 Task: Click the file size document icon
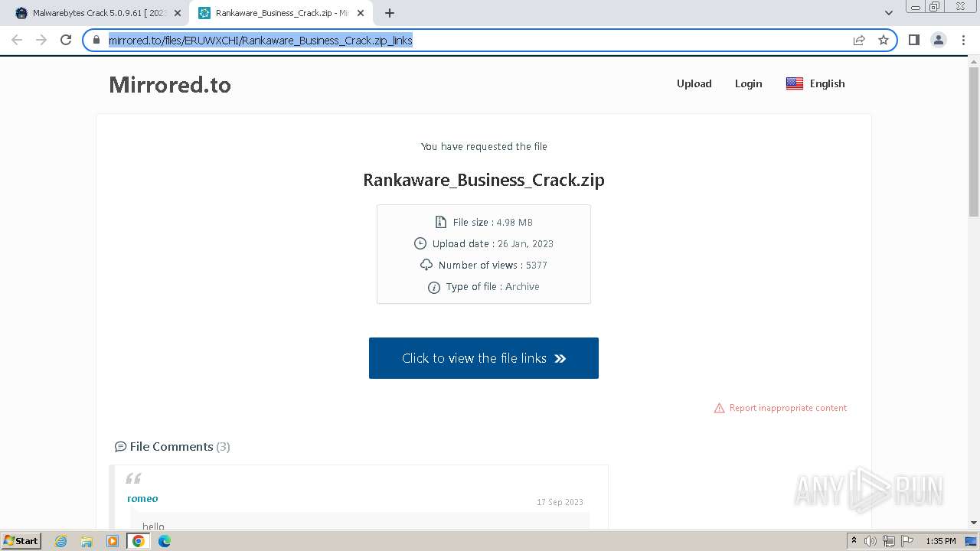[440, 222]
